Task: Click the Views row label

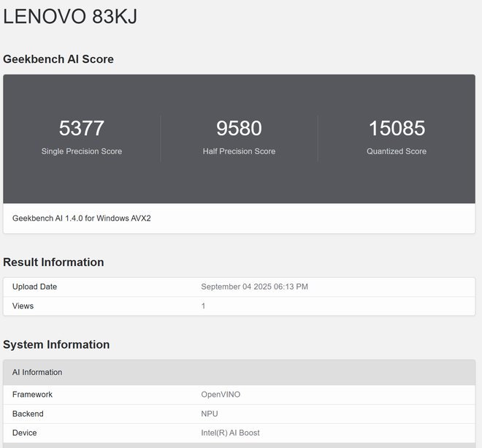Action: pos(23,306)
